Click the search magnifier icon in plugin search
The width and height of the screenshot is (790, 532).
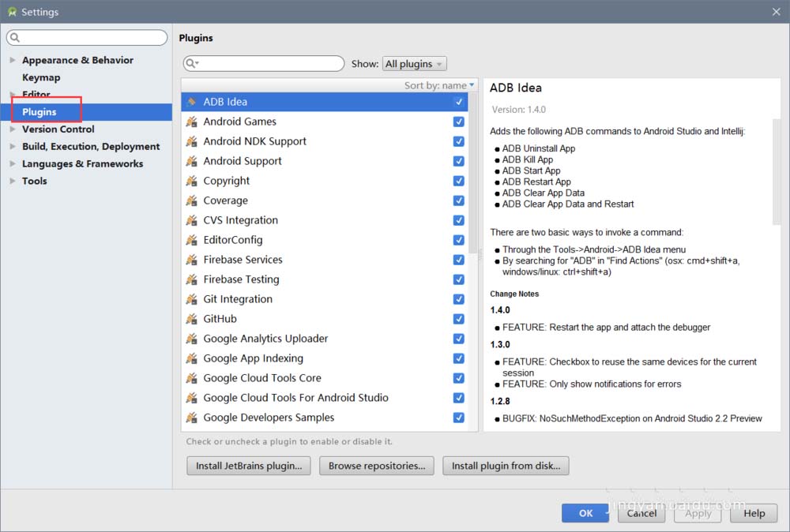click(192, 64)
